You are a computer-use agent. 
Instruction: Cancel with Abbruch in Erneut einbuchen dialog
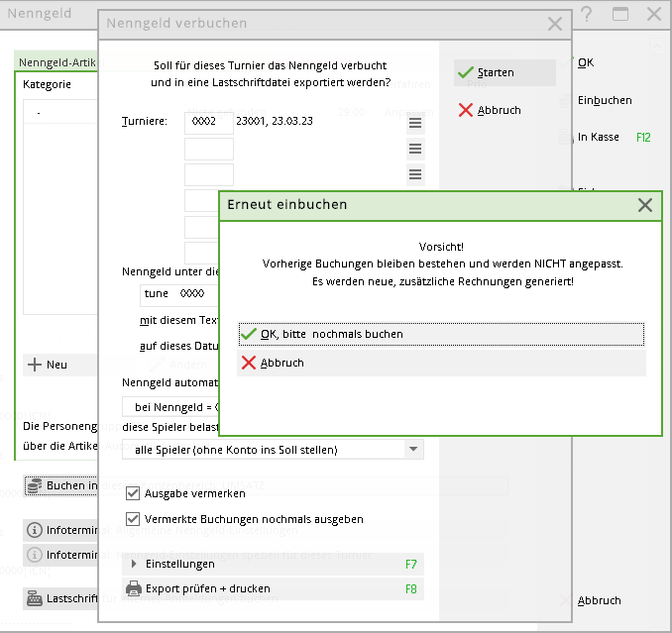441,364
